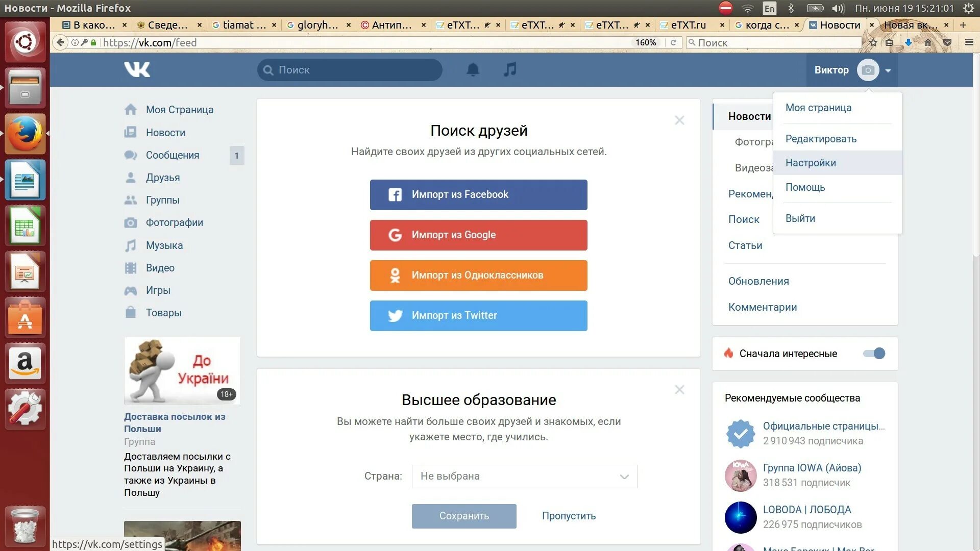980x551 pixels.
Task: Click the bookmark star icon in Firefox toolbar
Action: (873, 42)
